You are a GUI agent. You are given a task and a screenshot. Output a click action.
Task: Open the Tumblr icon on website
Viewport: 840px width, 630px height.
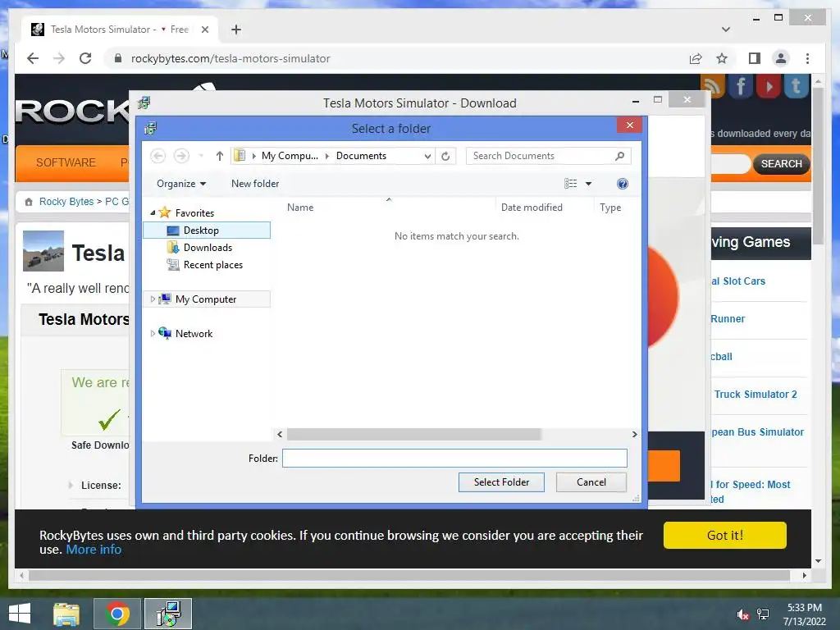[796, 86]
